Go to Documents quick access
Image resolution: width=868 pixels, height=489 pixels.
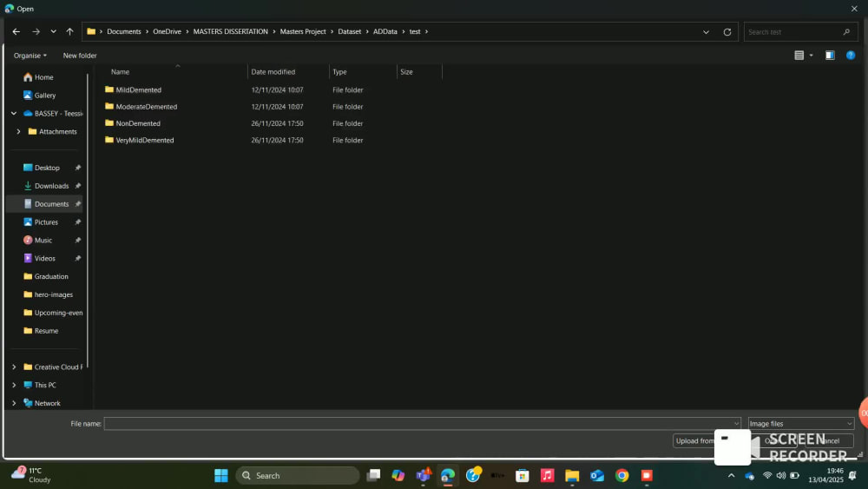(51, 204)
